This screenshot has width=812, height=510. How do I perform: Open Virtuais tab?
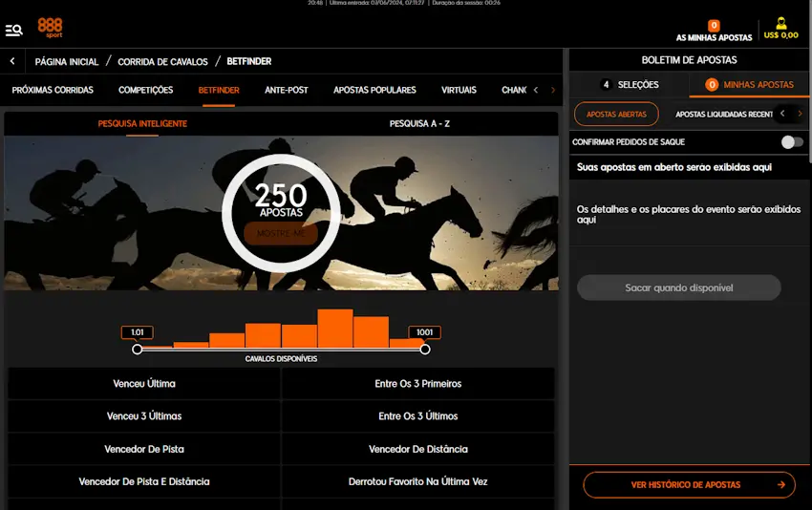[459, 90]
